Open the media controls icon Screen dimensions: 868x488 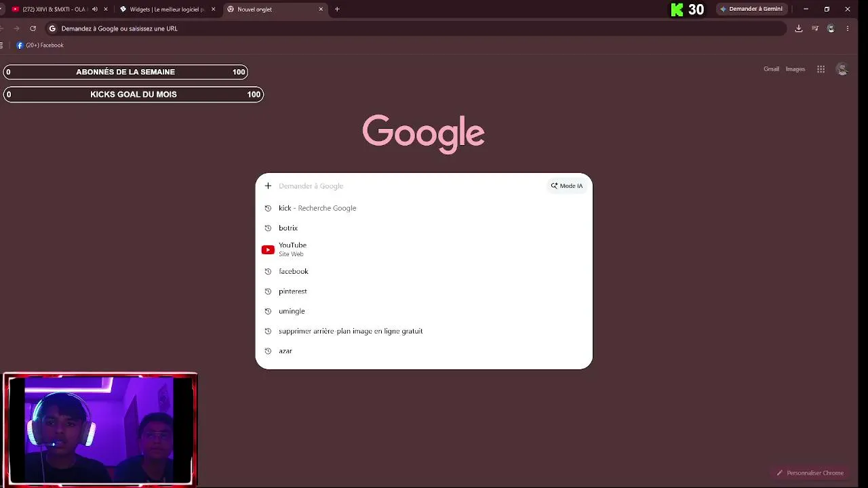[x=815, y=28]
